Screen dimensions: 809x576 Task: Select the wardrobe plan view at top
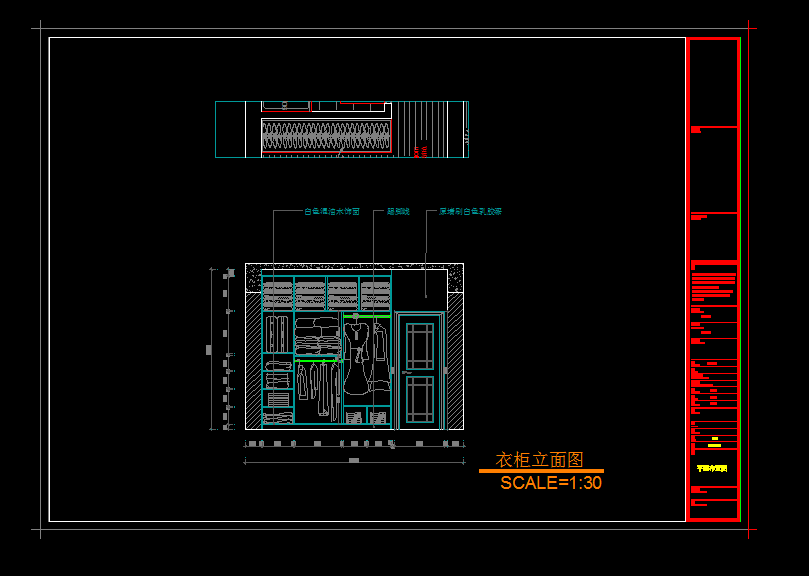(341, 129)
